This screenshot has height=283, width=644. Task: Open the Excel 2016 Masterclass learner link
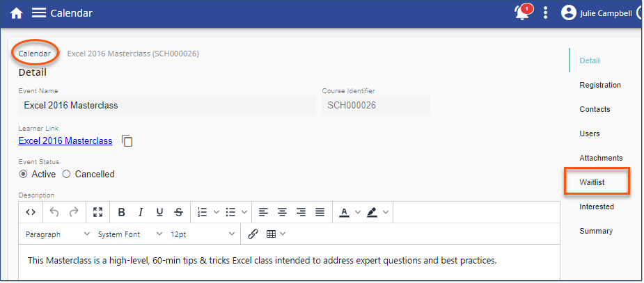[x=65, y=140]
